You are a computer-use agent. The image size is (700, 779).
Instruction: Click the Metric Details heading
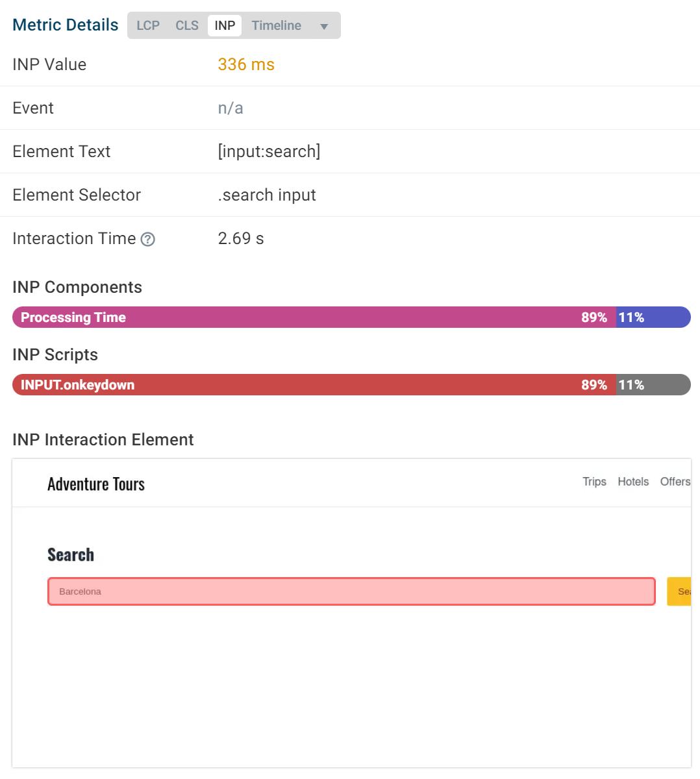(66, 25)
